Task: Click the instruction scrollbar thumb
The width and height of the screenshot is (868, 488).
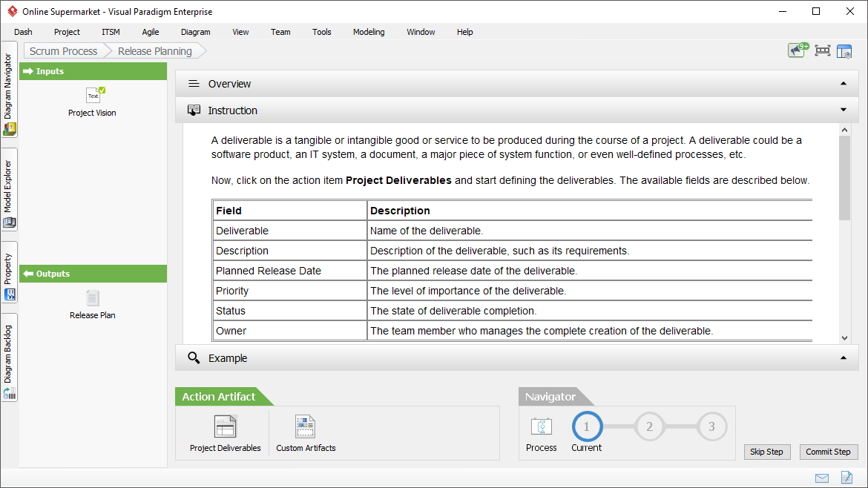Action: [844, 178]
